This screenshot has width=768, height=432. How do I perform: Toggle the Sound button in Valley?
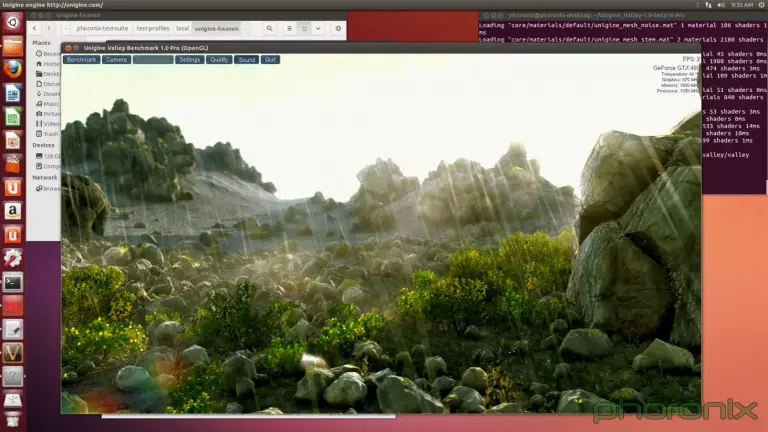pyautogui.click(x=246, y=60)
